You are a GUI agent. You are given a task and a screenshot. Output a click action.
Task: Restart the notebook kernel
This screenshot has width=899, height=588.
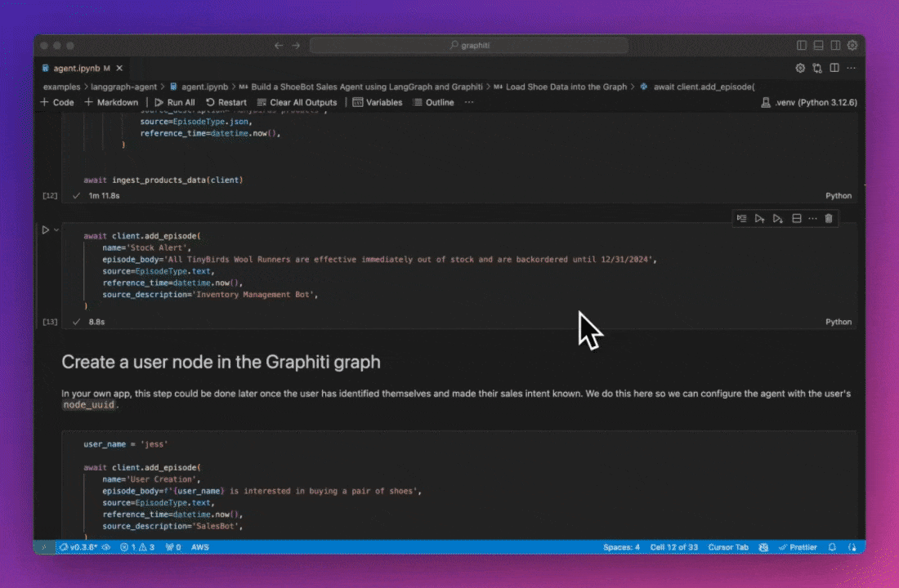226,102
